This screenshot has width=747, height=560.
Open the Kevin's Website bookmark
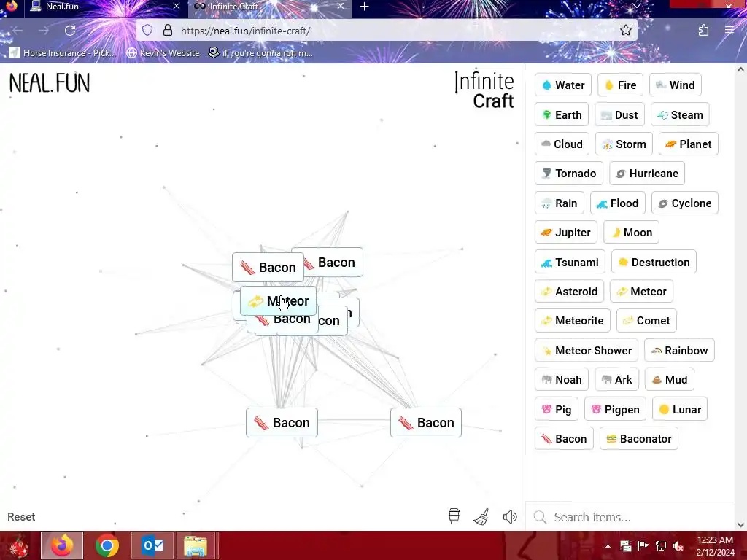(x=163, y=52)
